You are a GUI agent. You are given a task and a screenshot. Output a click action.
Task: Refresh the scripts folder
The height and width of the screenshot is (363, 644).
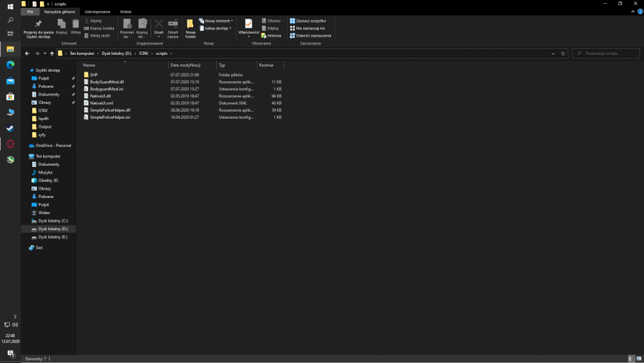click(563, 54)
